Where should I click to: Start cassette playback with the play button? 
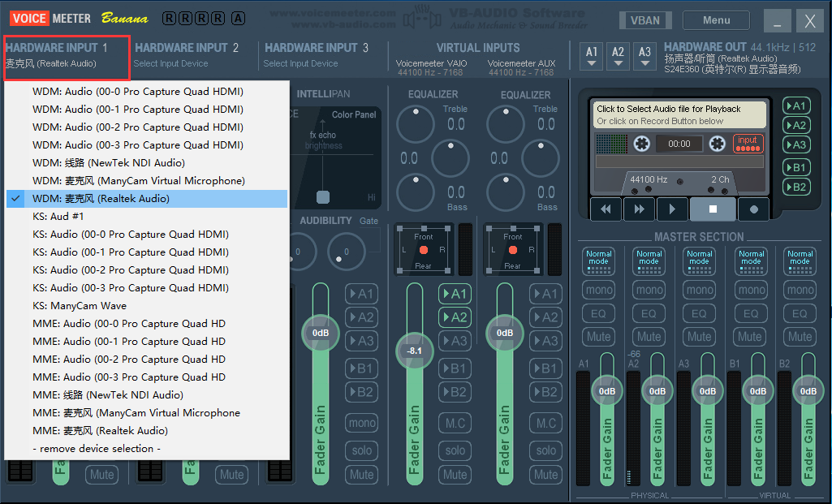pyautogui.click(x=672, y=209)
